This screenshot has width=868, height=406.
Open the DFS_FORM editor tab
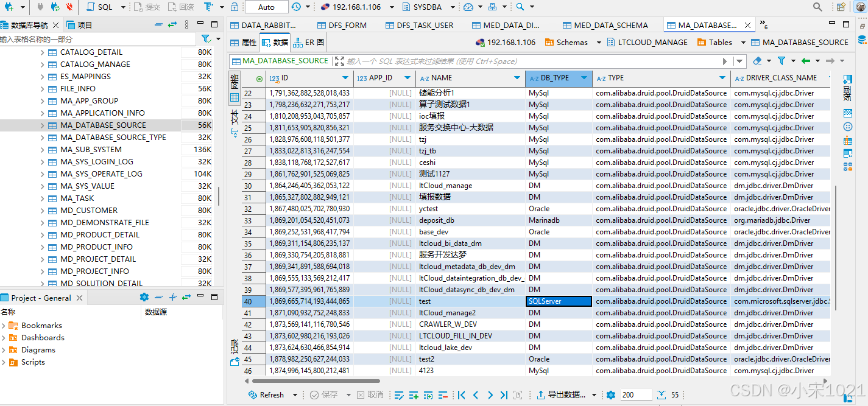click(342, 25)
